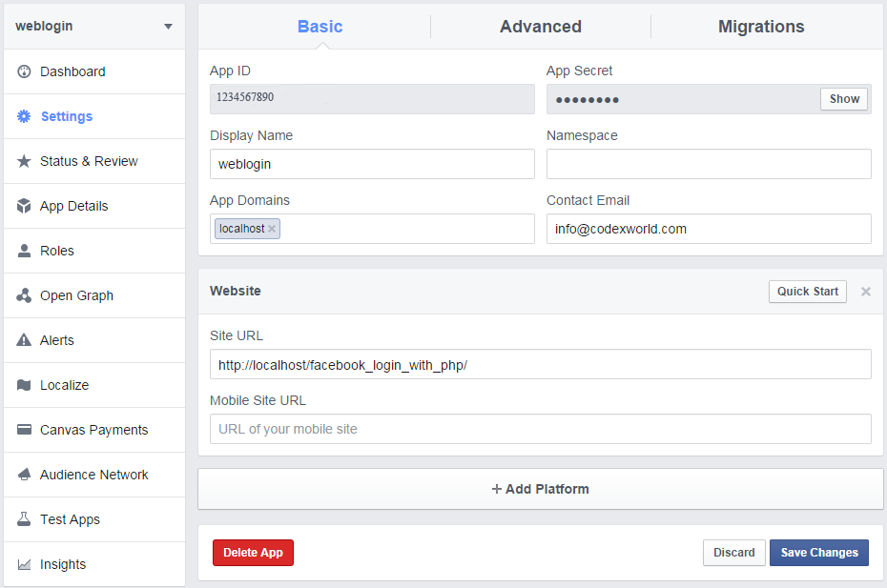Image resolution: width=887 pixels, height=588 pixels.
Task: Open the Localize section
Action: point(94,385)
